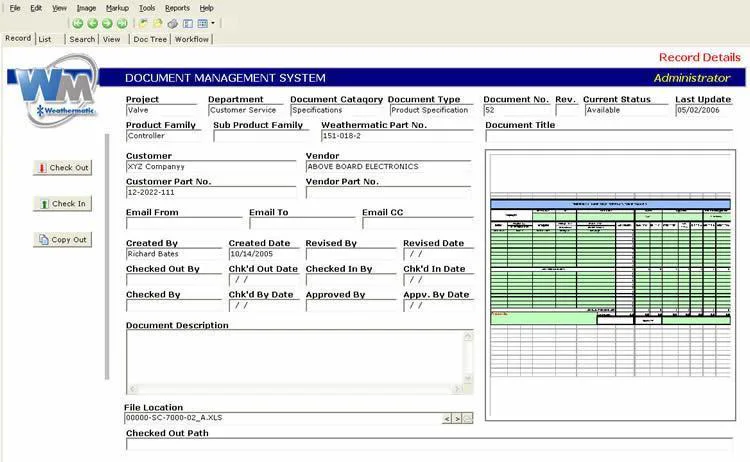This screenshot has height=462, width=750.
Task: Click the split panel layout icon
Action: coord(188,23)
